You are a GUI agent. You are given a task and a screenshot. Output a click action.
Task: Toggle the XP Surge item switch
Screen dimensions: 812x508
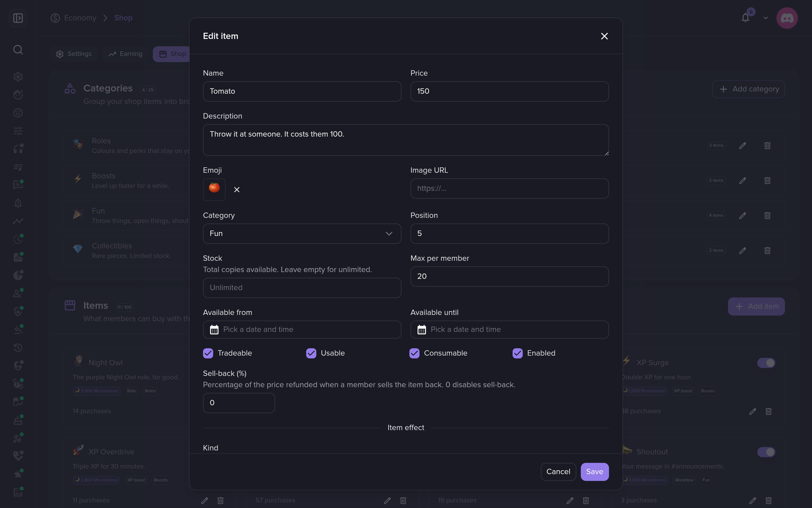[x=766, y=363]
